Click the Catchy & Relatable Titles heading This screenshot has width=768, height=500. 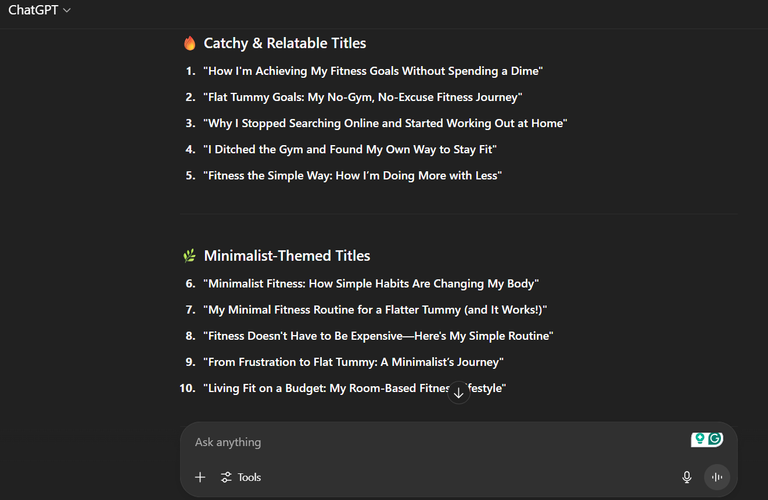click(x=285, y=43)
